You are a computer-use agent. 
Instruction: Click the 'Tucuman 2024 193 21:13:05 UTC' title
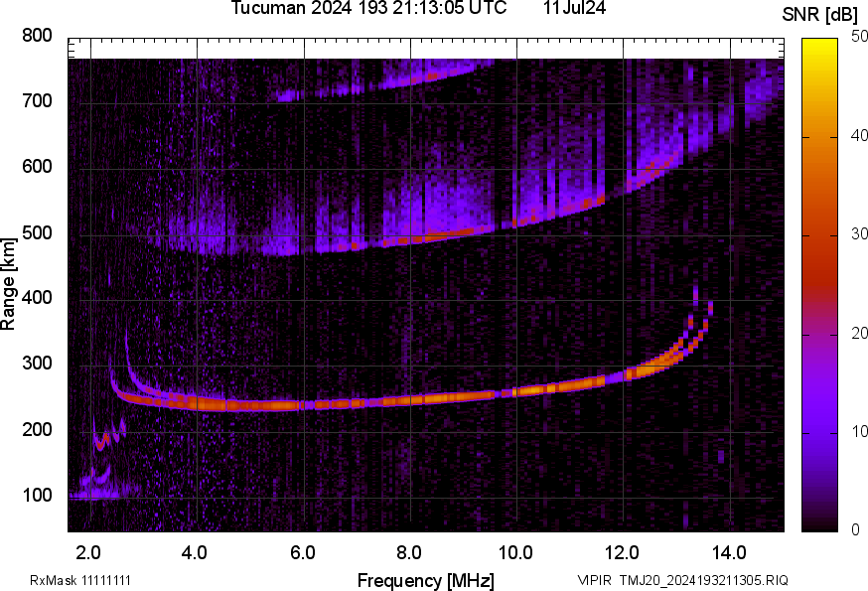368,9
